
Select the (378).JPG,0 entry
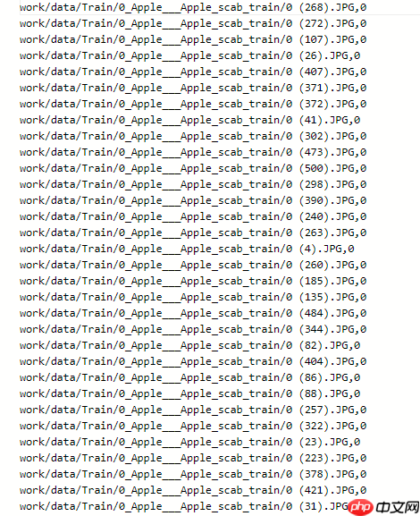[x=193, y=475]
